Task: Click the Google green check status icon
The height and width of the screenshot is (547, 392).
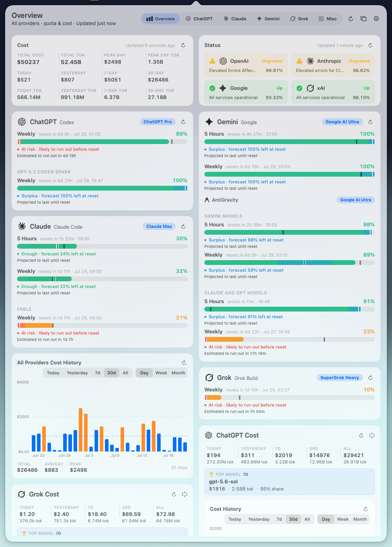Action: click(x=212, y=88)
